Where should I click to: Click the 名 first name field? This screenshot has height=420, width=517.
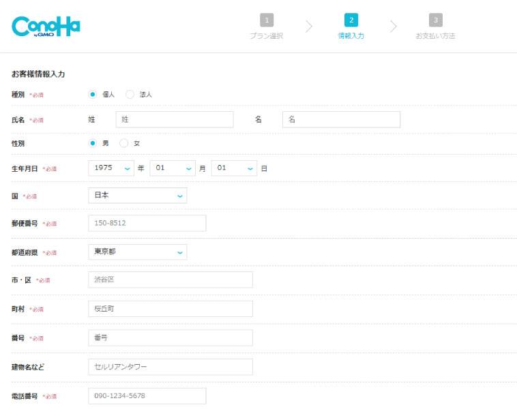(341, 119)
